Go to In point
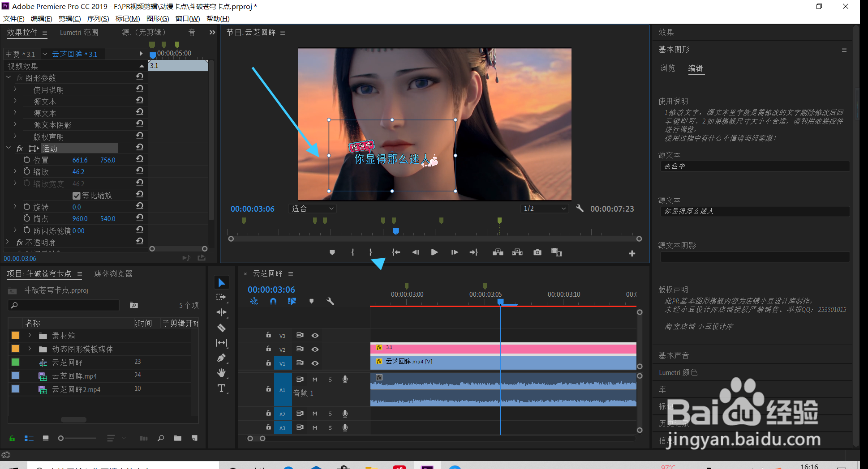This screenshot has height=469, width=868. coord(396,252)
